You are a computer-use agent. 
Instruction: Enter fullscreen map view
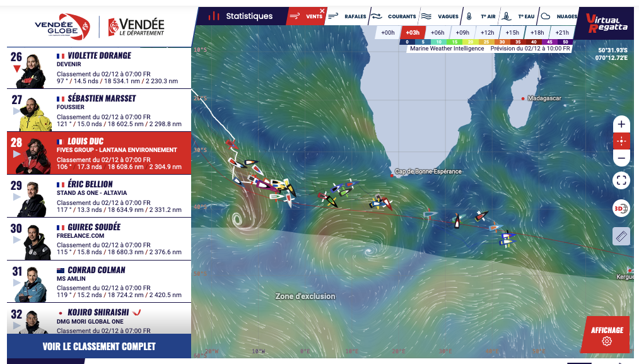621,180
